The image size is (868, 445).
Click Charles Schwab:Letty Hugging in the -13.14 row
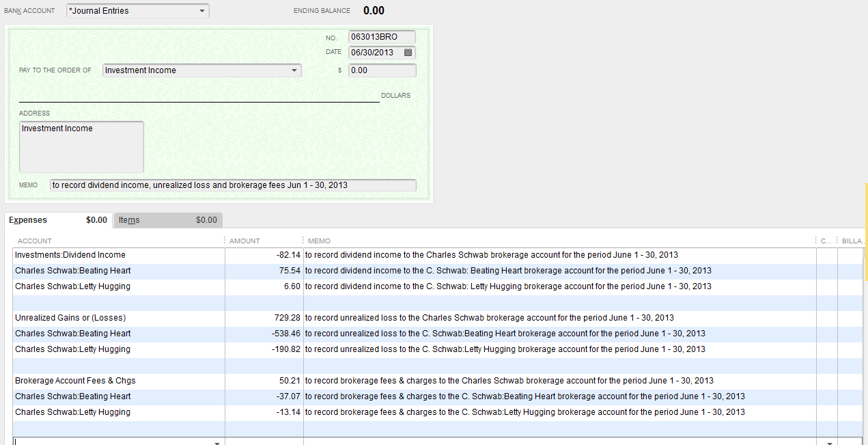click(x=72, y=412)
